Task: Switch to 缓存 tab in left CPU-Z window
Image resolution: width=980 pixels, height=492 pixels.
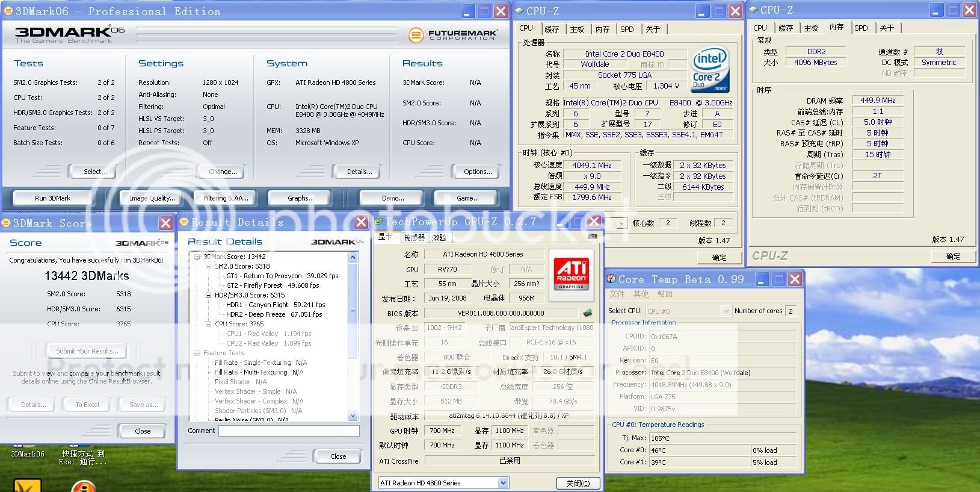Action: point(552,29)
